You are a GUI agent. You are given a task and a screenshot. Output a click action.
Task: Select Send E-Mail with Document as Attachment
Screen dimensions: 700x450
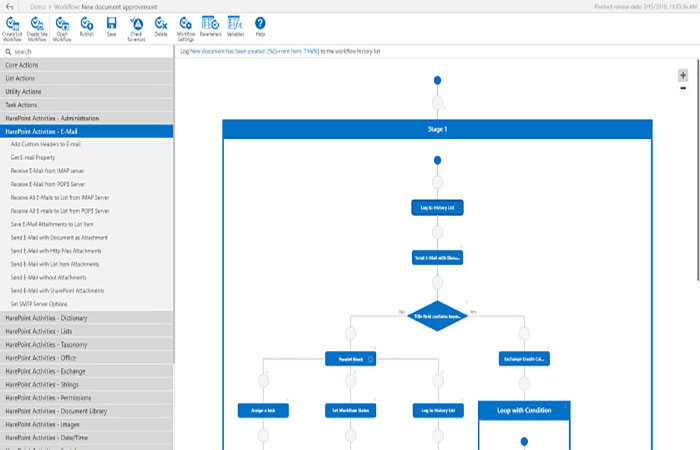coord(59,238)
